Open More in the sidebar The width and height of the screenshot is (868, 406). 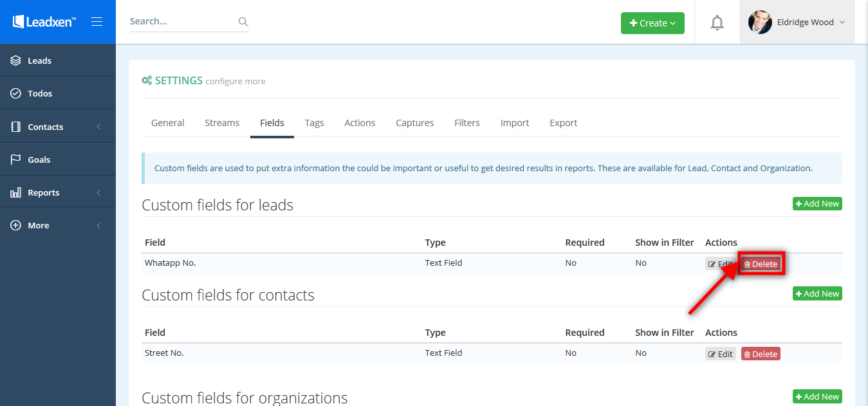point(58,225)
